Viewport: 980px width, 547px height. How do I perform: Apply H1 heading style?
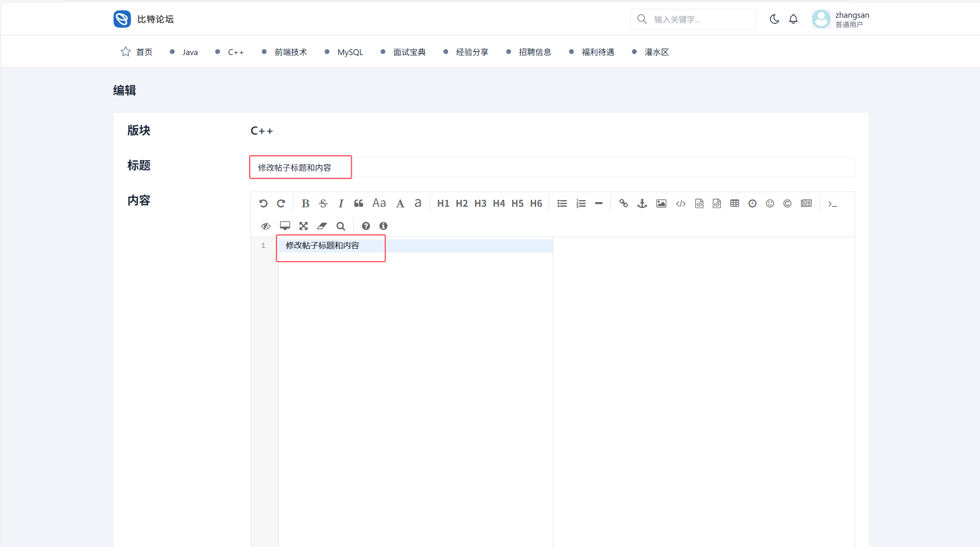coord(443,203)
